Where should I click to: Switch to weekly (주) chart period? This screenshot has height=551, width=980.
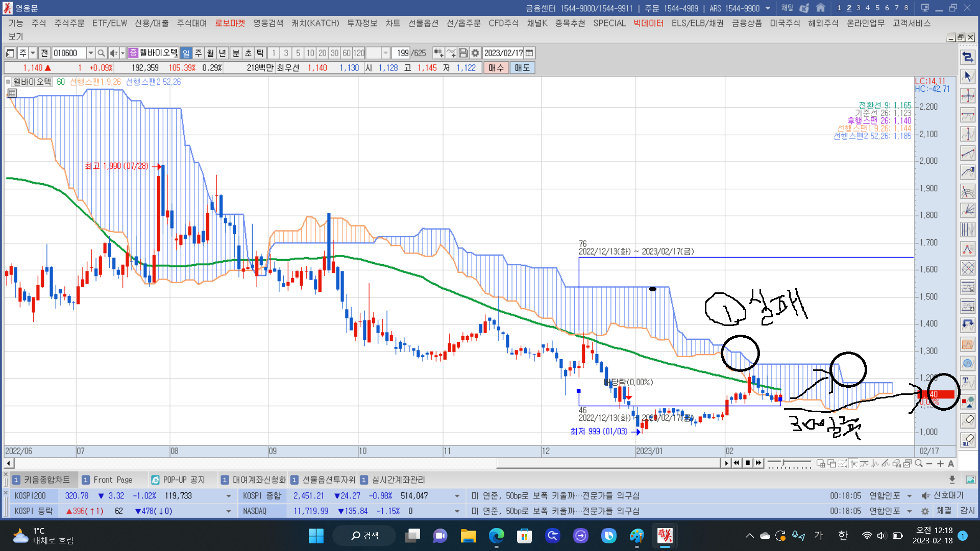click(198, 53)
